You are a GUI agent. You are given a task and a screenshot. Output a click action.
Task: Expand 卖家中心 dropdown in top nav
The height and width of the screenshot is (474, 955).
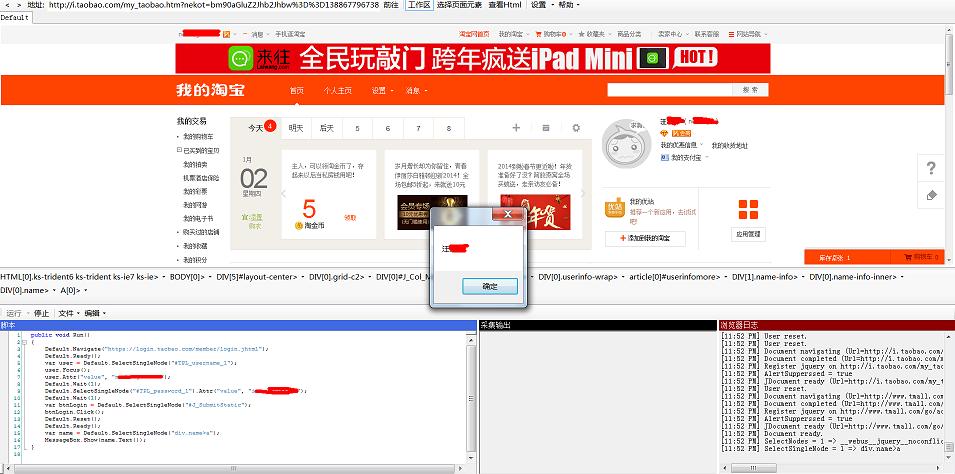pos(672,34)
